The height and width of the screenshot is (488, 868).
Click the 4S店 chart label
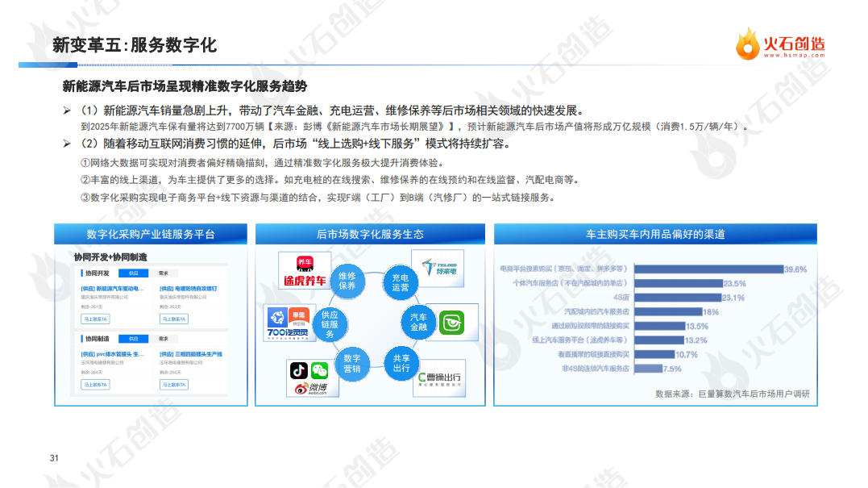(621, 298)
